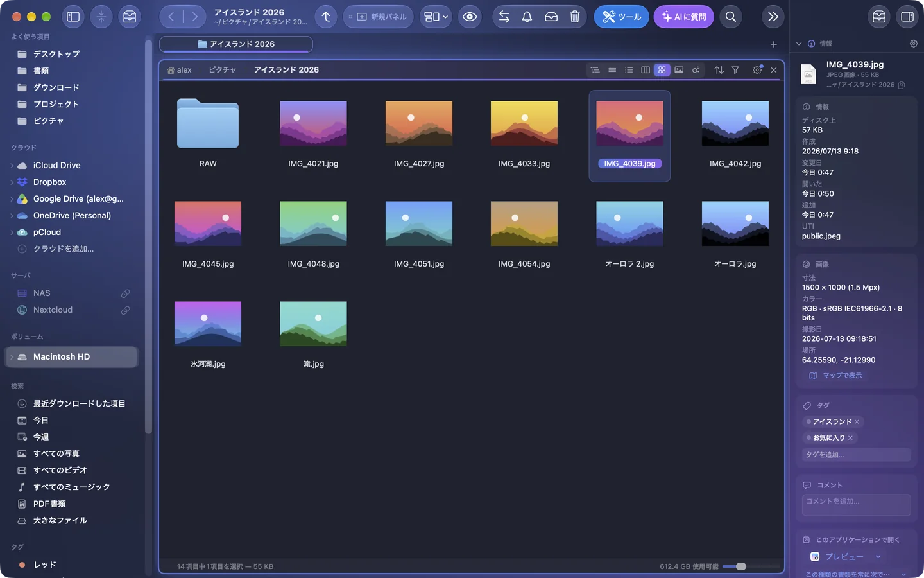The image size is (924, 578).
Task: Expand the iCloud Drive tree item
Action: tap(12, 166)
